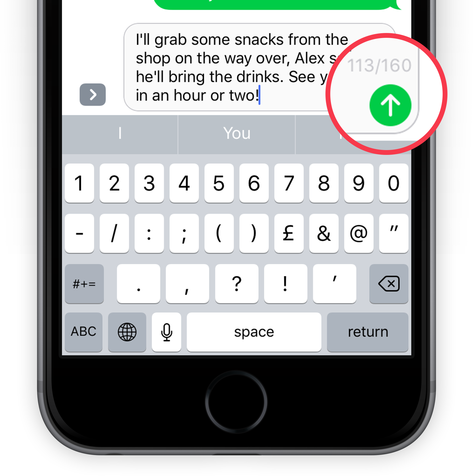
Task: Tap the expand arrow button
Action: click(92, 94)
